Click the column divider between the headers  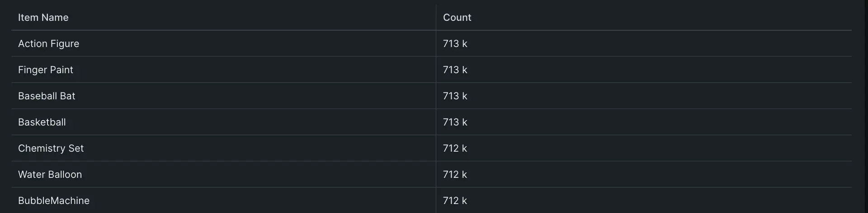pos(436,18)
